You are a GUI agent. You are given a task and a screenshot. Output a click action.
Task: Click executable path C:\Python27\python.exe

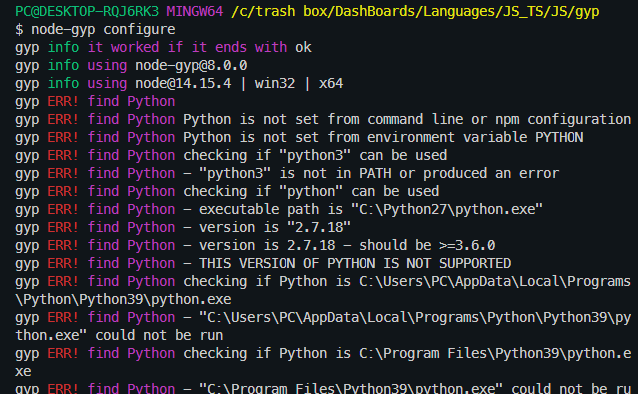[371, 209]
